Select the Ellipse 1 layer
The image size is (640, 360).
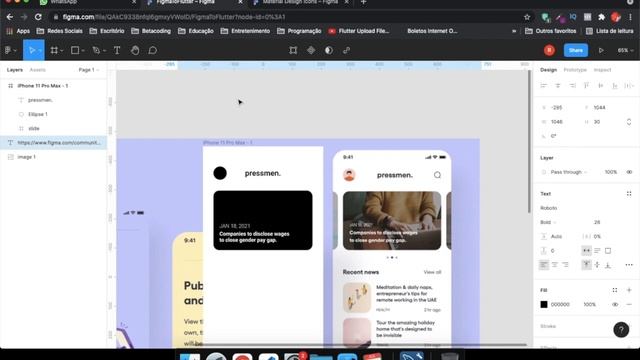[38, 114]
